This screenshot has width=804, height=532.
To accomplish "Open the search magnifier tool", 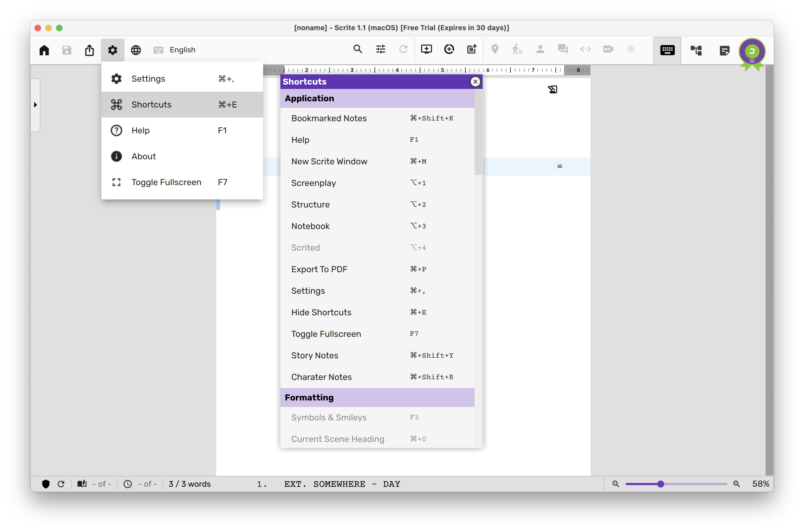I will pyautogui.click(x=357, y=49).
